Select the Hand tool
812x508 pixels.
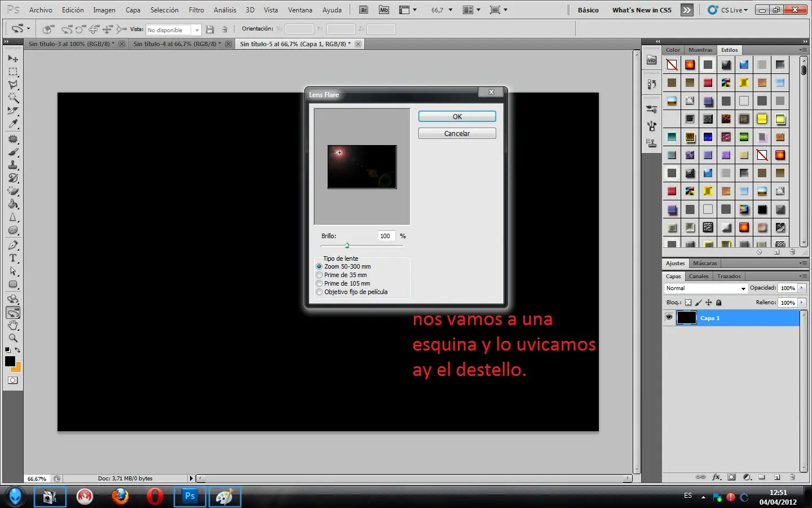tap(13, 326)
